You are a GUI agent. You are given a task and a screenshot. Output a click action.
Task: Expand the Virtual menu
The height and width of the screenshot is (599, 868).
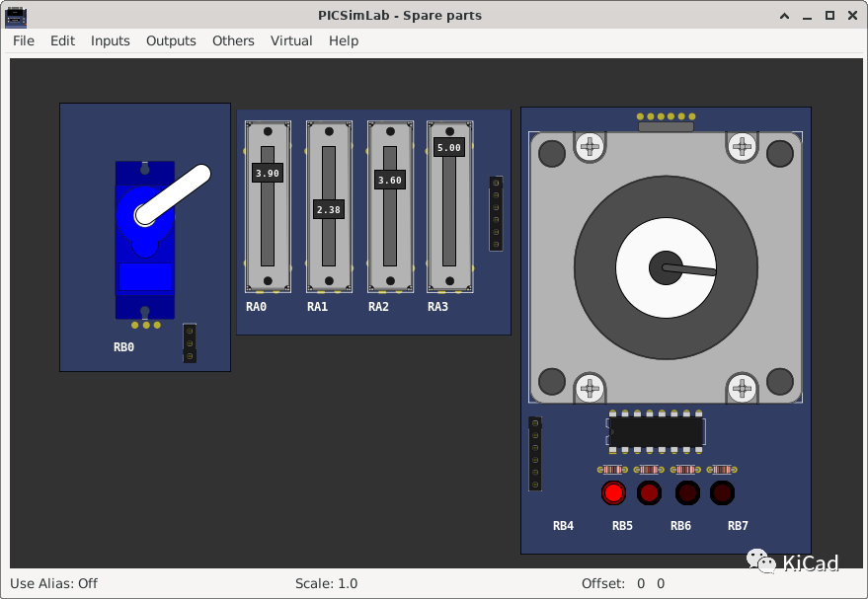pos(291,40)
